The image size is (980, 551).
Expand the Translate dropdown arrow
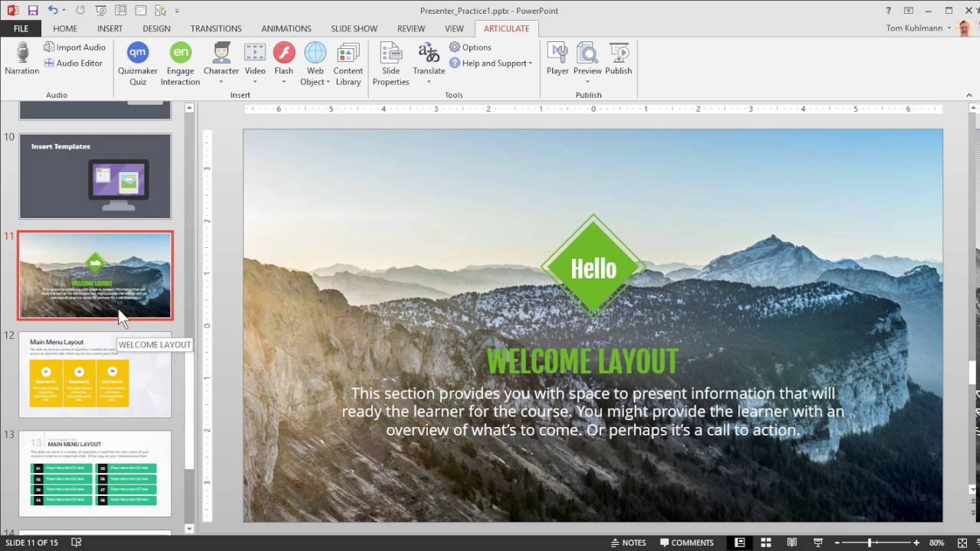tap(429, 82)
